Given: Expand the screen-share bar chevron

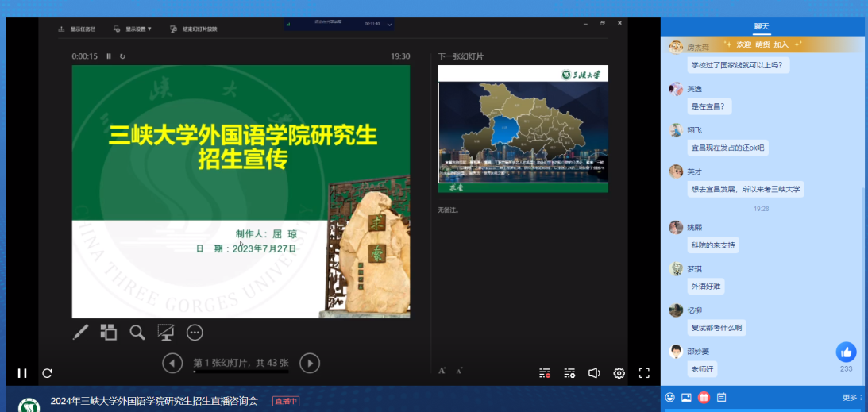Looking at the screenshot, I should point(390,25).
